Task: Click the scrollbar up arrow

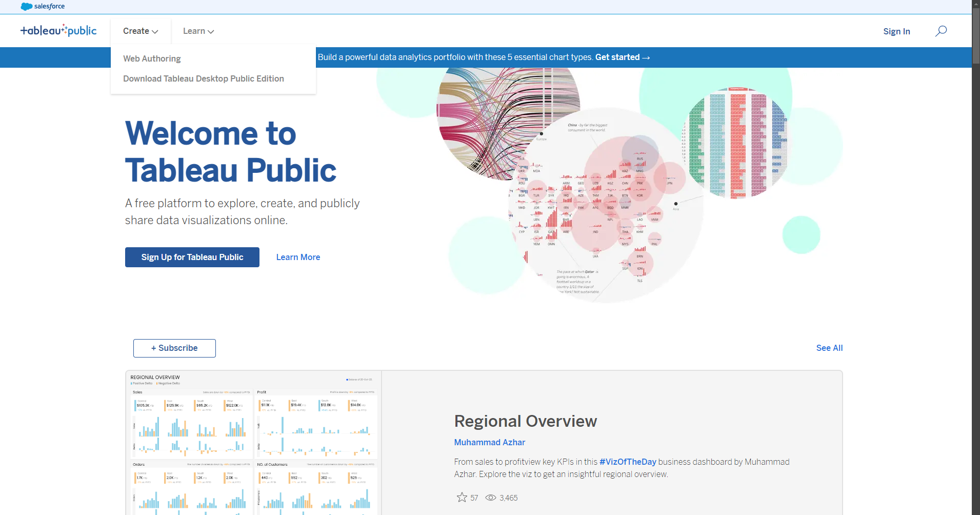Action: (975, 4)
